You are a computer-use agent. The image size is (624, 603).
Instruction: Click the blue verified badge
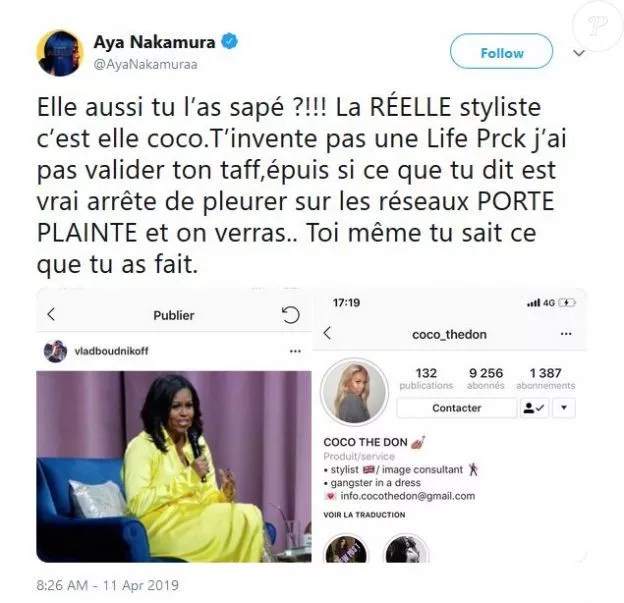229,41
